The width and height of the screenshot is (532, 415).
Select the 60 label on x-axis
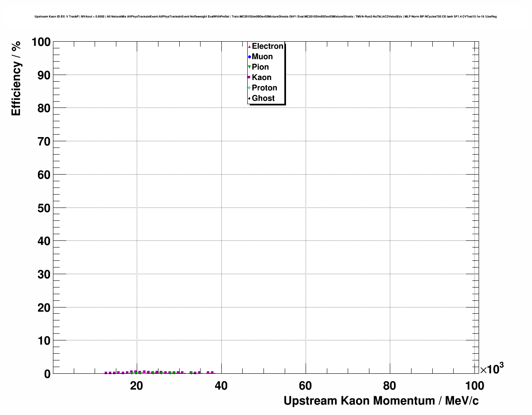[x=305, y=386]
